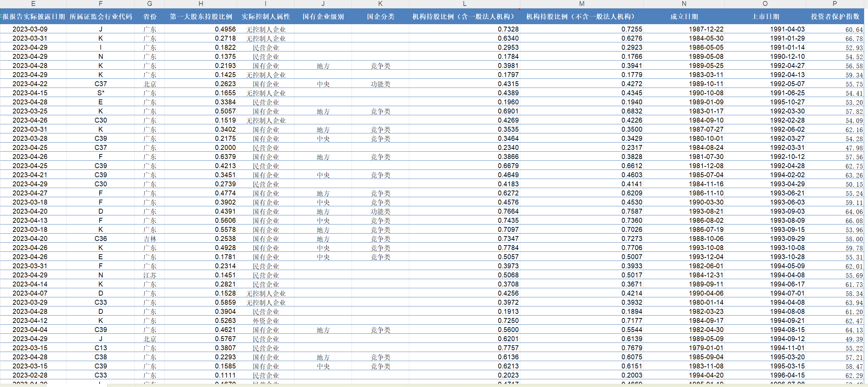
Task: Select column E header
Action: pos(33,4)
